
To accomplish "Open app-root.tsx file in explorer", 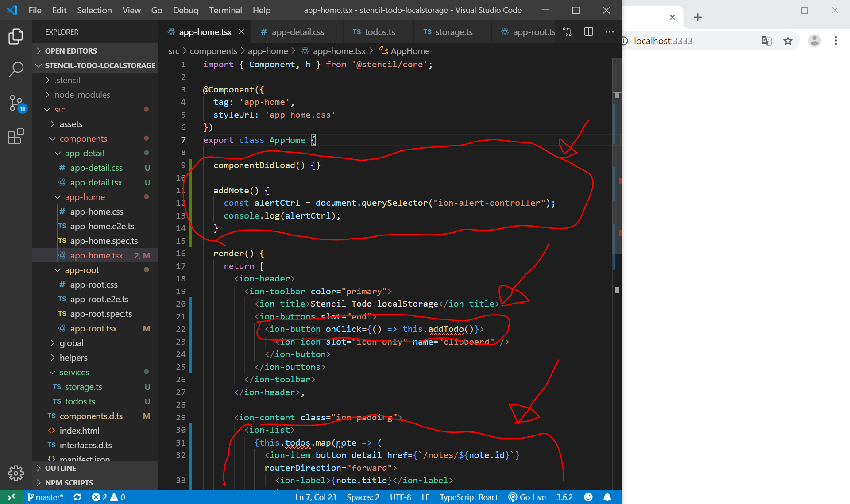I will tap(95, 328).
